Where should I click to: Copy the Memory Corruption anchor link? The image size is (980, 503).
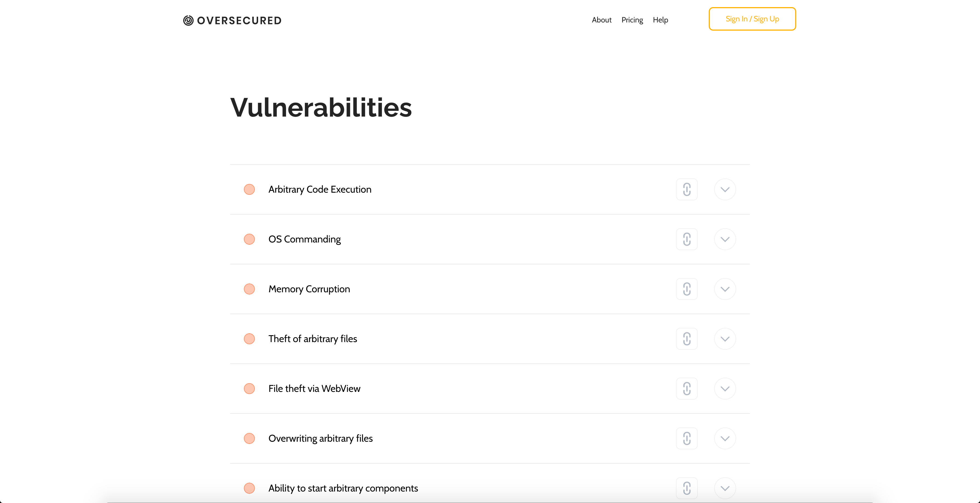pos(687,289)
